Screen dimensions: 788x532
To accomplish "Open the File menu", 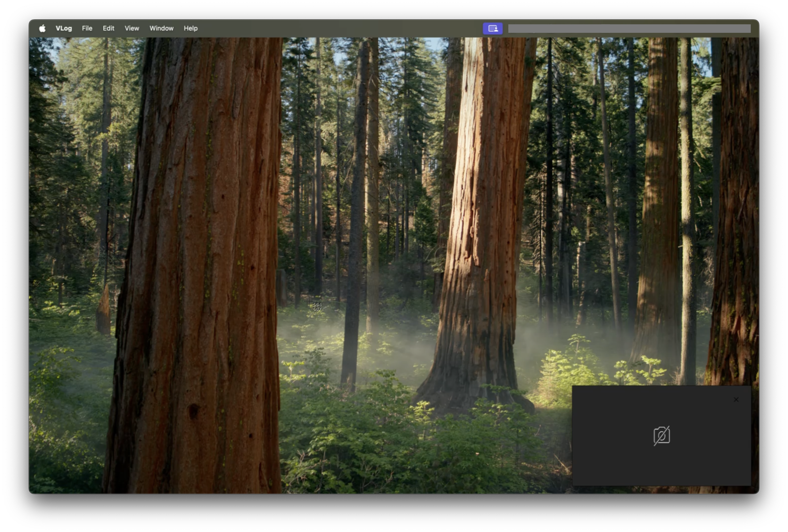I will (87, 28).
